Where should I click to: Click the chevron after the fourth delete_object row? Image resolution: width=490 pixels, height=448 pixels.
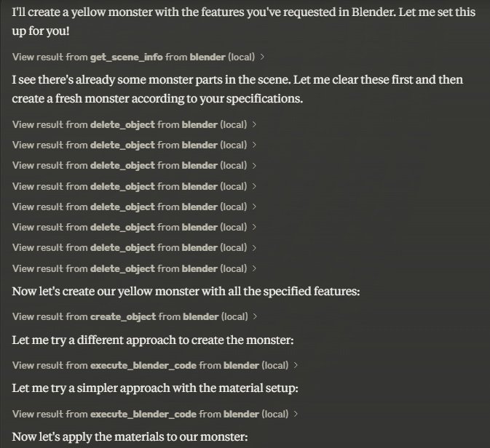254,186
